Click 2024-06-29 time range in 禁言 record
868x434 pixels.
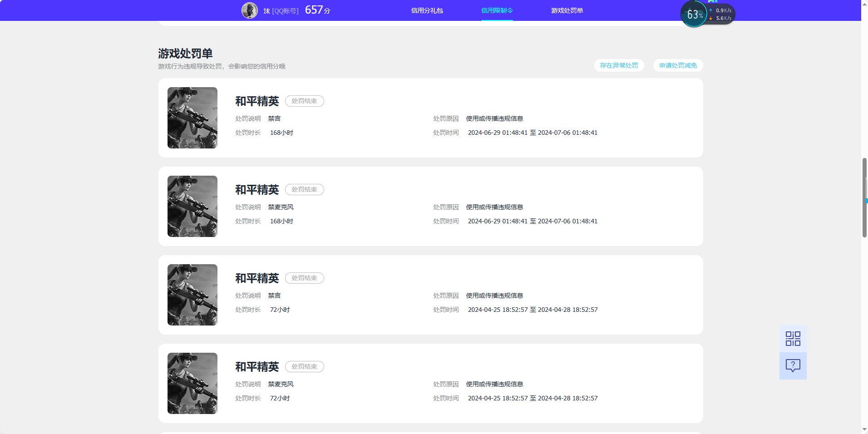pos(533,133)
